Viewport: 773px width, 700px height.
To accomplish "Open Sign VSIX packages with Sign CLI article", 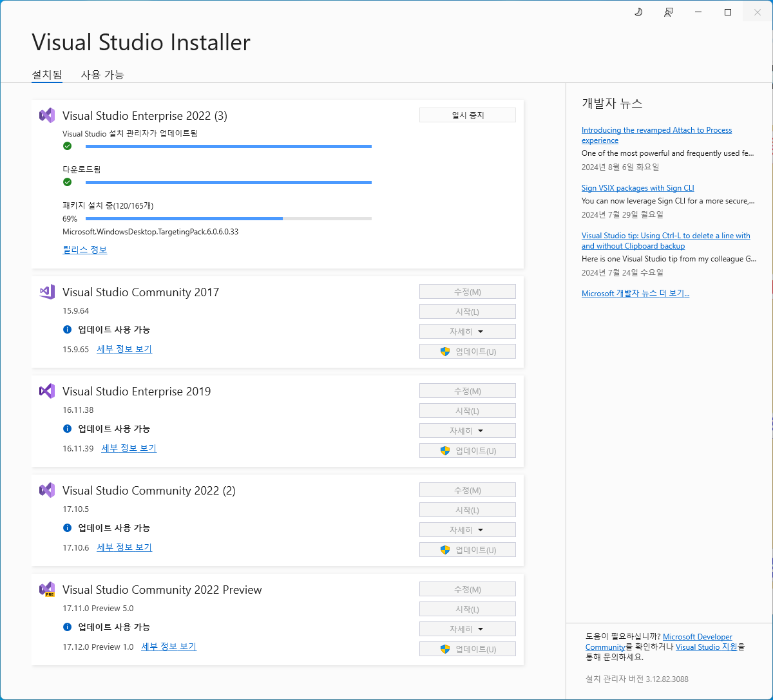I will (x=637, y=188).
